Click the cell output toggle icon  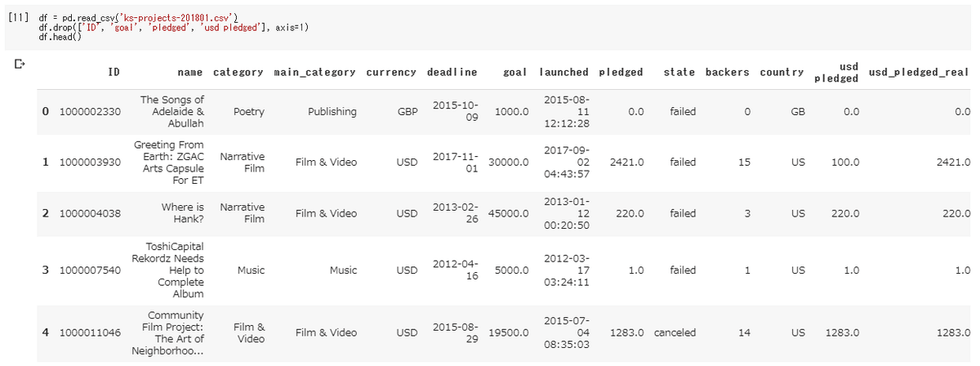20,62
